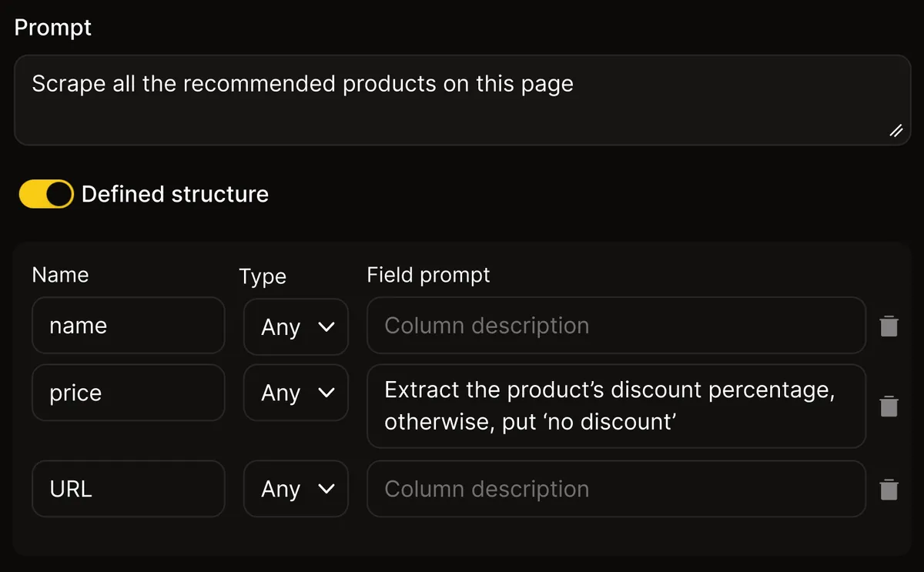924x572 pixels.
Task: Click the 'Defined structure' label text
Action: click(x=175, y=194)
